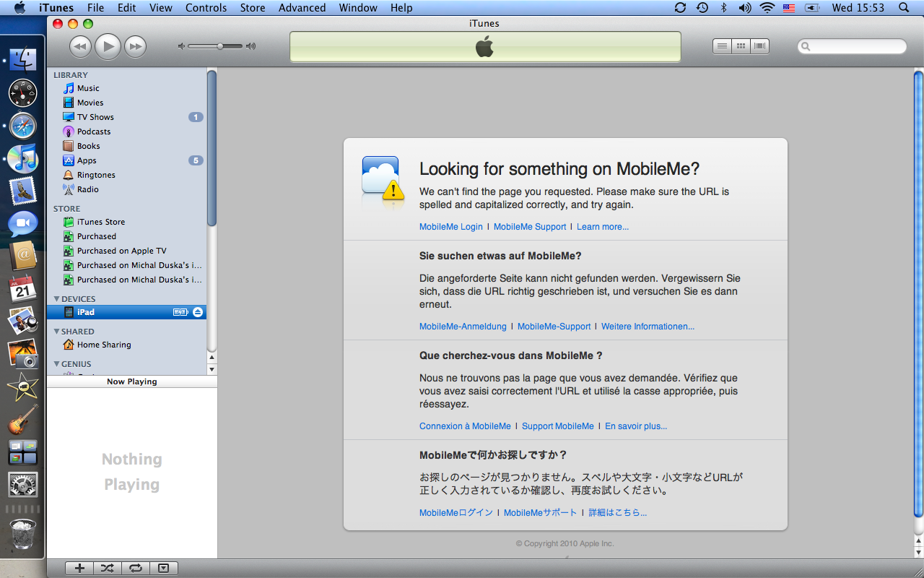Image resolution: width=924 pixels, height=578 pixels.
Task: Click sidebar scrollbar down arrow
Action: tap(212, 369)
